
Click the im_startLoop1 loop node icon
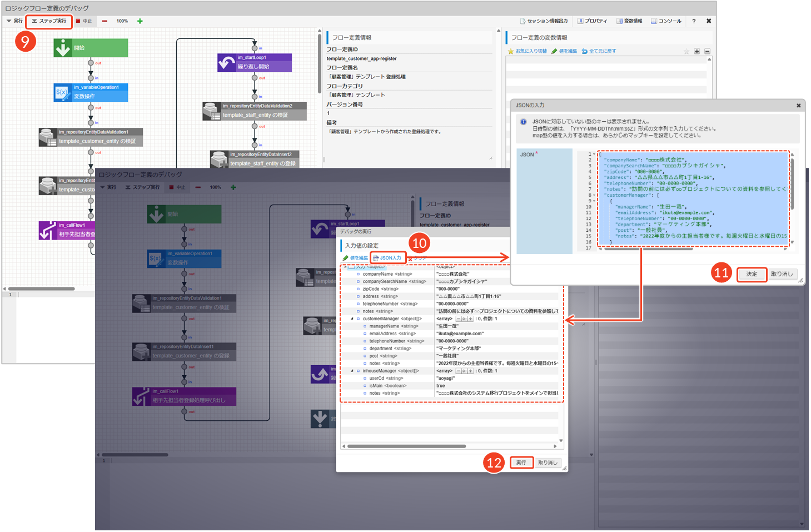point(226,63)
